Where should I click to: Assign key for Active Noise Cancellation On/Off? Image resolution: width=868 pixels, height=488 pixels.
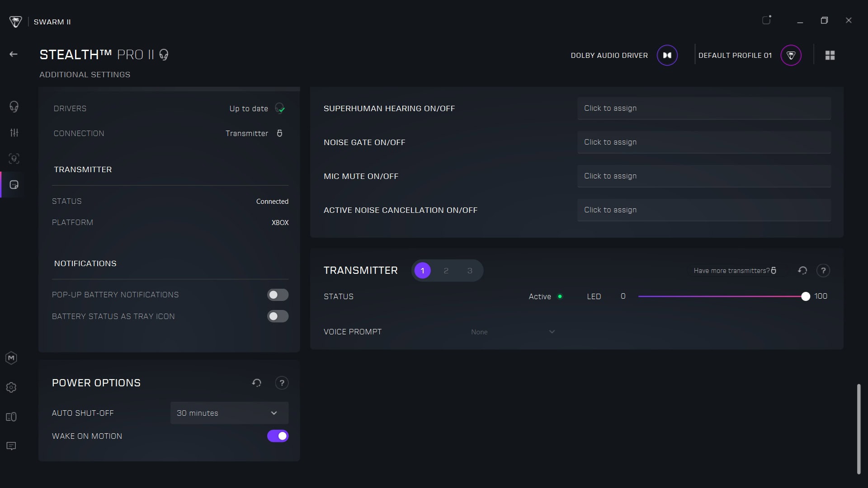(x=704, y=210)
